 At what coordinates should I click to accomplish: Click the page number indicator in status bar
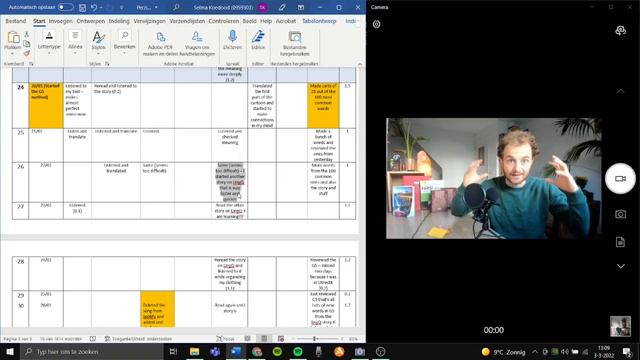pos(18,339)
